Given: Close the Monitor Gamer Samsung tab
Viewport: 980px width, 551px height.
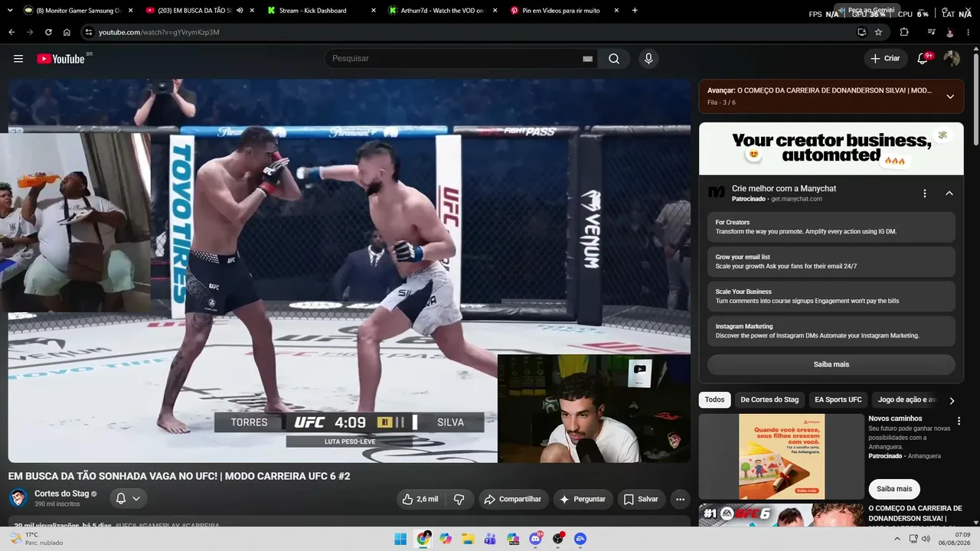Looking at the screenshot, I should (130, 11).
